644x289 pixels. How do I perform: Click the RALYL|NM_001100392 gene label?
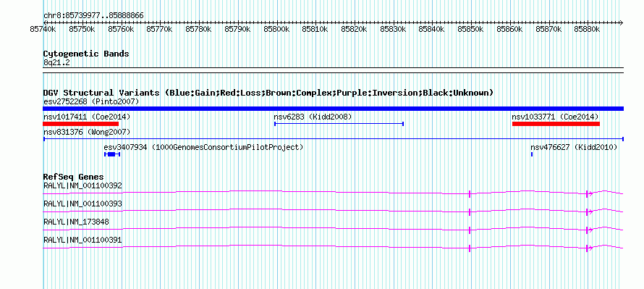pos(82,186)
